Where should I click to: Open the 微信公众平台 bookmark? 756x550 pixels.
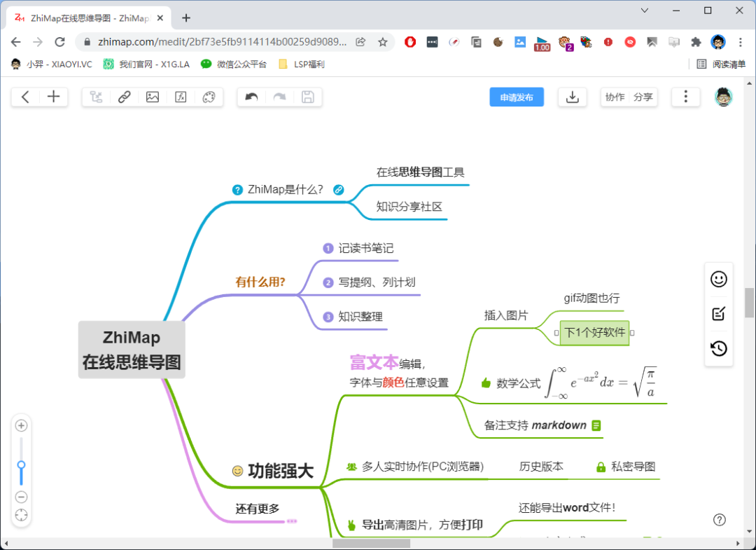[234, 64]
